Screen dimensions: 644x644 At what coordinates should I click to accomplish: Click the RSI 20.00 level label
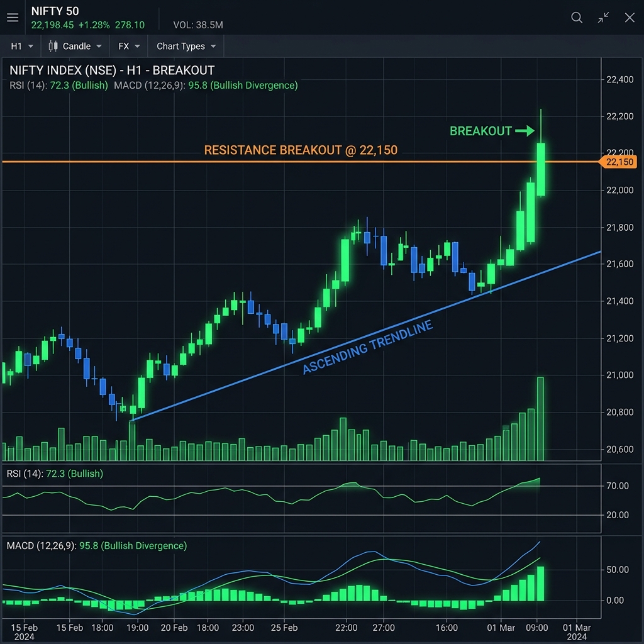point(618,514)
